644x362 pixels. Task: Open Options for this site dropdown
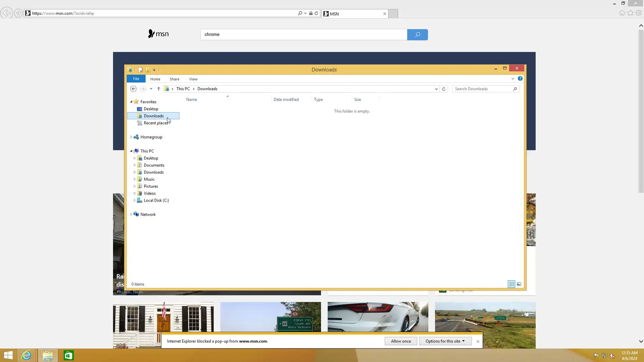pos(445,341)
